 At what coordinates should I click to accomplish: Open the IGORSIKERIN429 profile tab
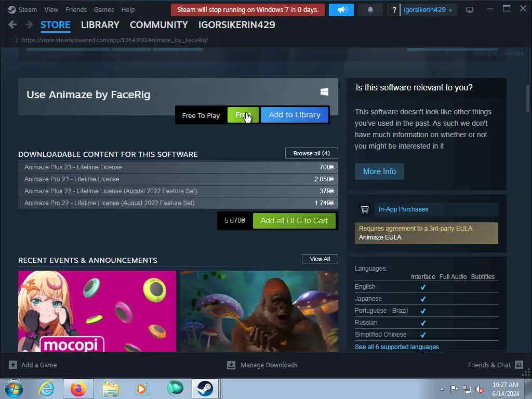[237, 25]
